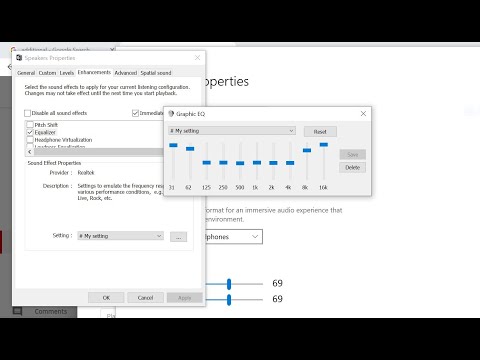This screenshot has width=480, height=360.
Task: Click the Apply button
Action: coord(184,298)
